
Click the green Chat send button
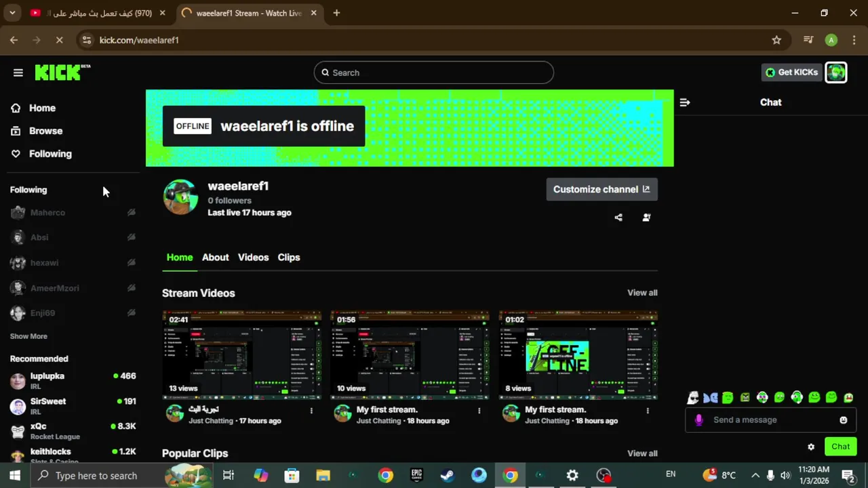(x=840, y=447)
